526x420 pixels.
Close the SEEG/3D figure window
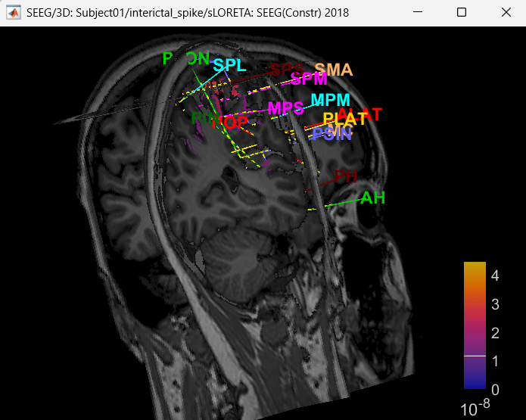point(504,14)
